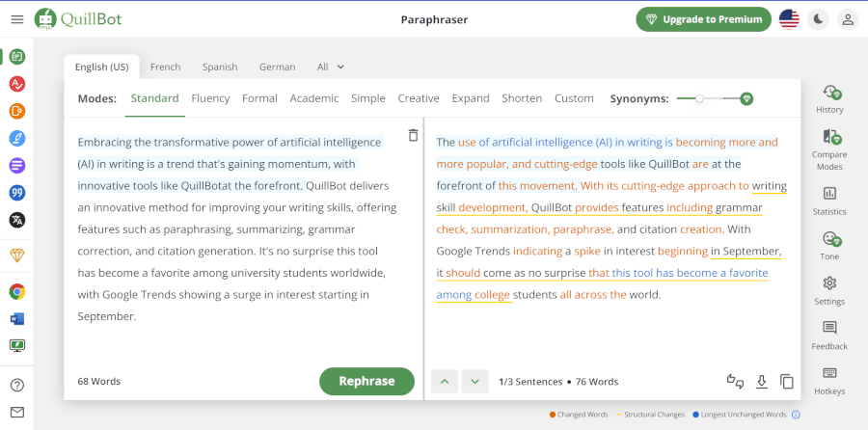Image resolution: width=868 pixels, height=430 pixels.
Task: Open the user account profile icon
Action: (x=848, y=19)
